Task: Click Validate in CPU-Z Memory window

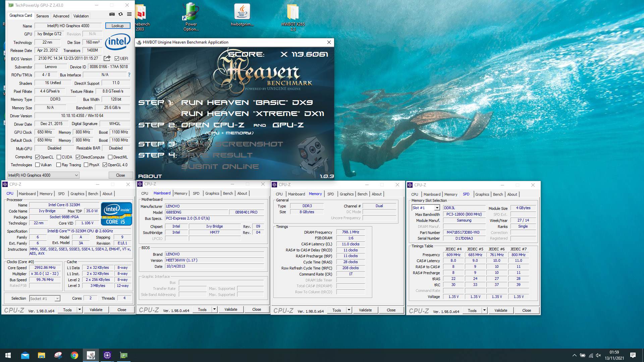Action: (x=365, y=310)
